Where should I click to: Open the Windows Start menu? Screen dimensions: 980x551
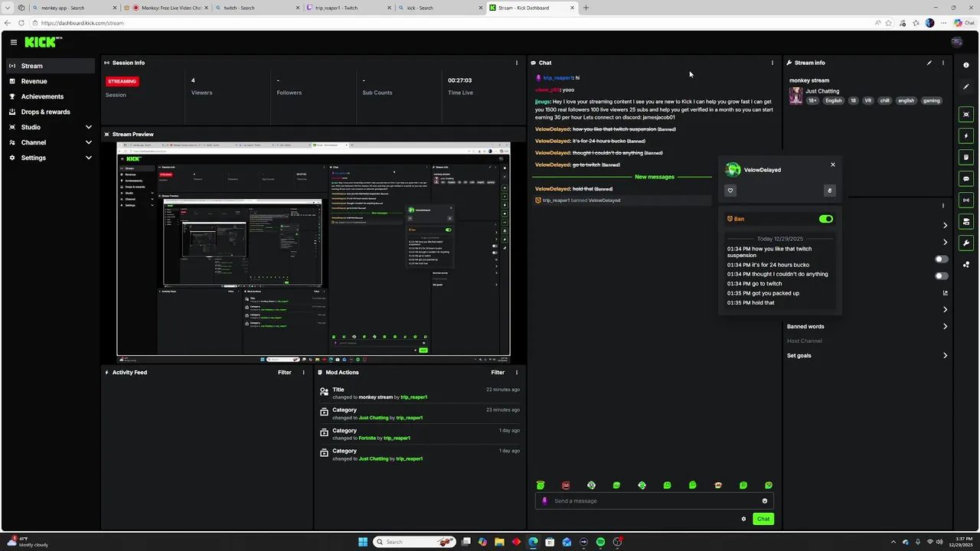tap(363, 542)
